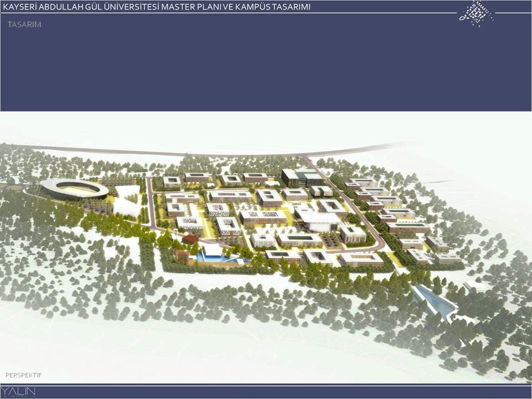The width and height of the screenshot is (532, 399).
Task: Click the dotted diamond logo in header
Action: [475, 12]
